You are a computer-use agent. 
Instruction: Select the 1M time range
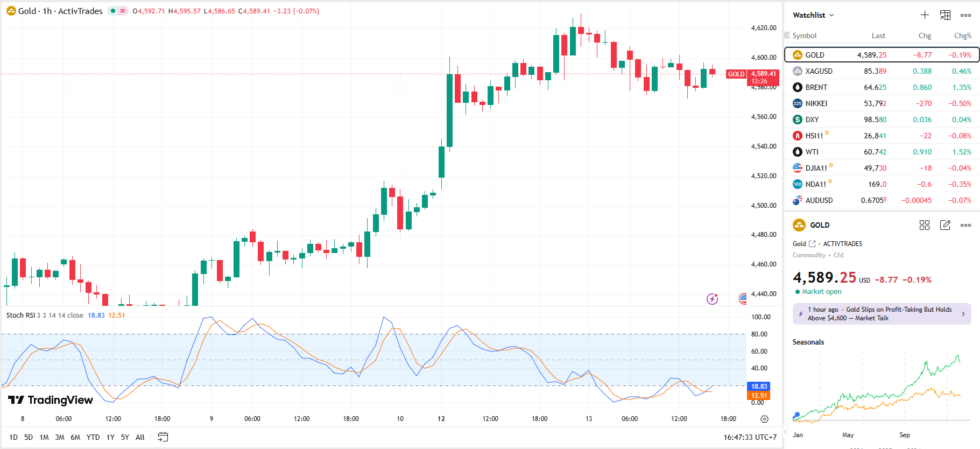coord(44,437)
